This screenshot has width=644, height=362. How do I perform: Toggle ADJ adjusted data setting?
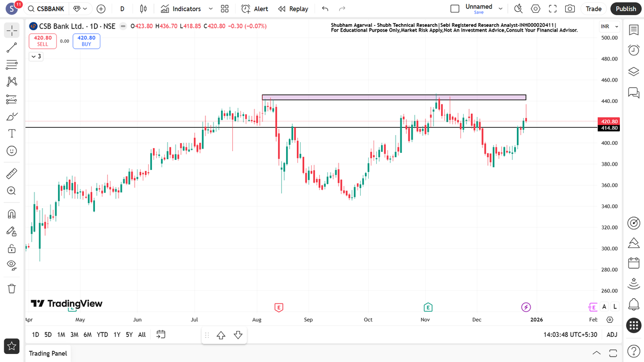(612, 335)
